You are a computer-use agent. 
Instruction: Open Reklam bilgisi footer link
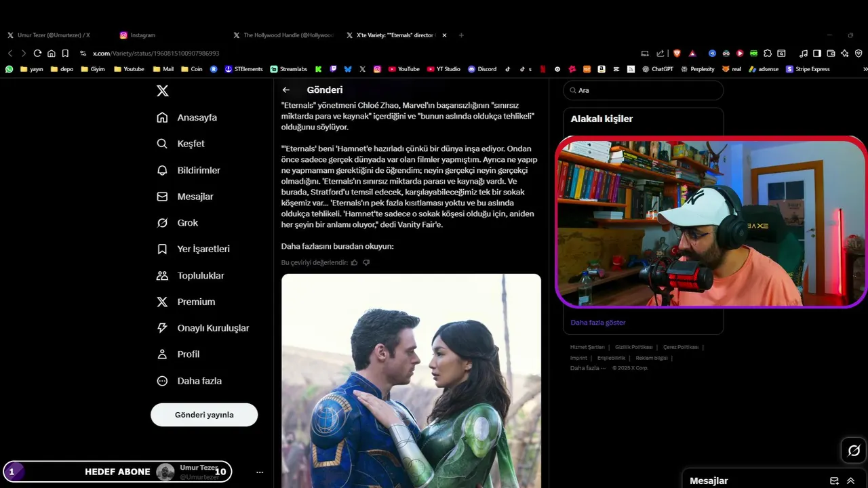652,358
